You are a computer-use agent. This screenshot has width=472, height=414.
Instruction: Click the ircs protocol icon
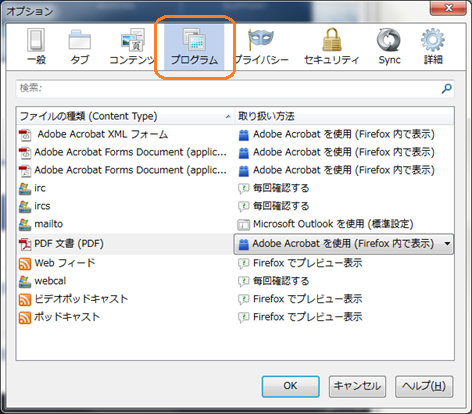[x=25, y=206]
